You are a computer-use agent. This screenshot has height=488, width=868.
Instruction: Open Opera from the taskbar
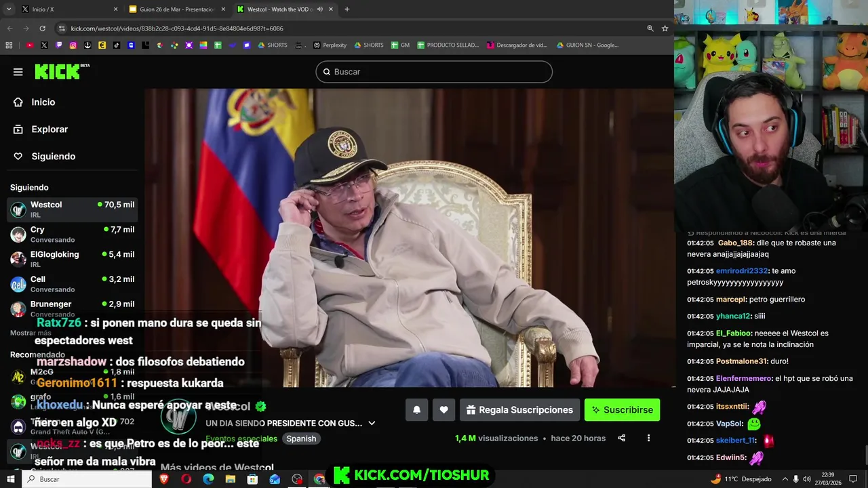click(x=186, y=479)
